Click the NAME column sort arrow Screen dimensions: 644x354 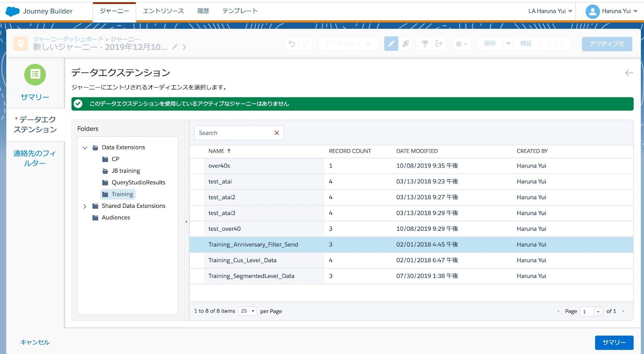pos(229,151)
